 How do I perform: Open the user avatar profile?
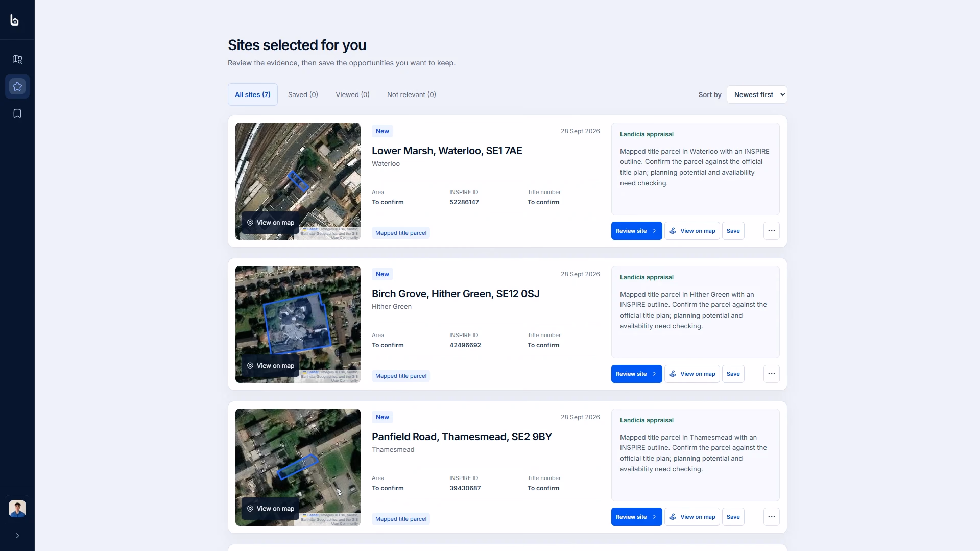17,509
